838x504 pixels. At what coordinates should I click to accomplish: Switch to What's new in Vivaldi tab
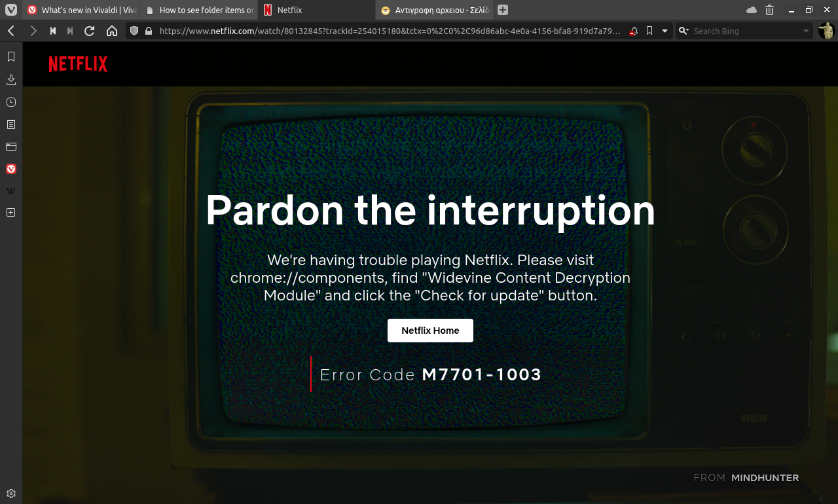81,10
